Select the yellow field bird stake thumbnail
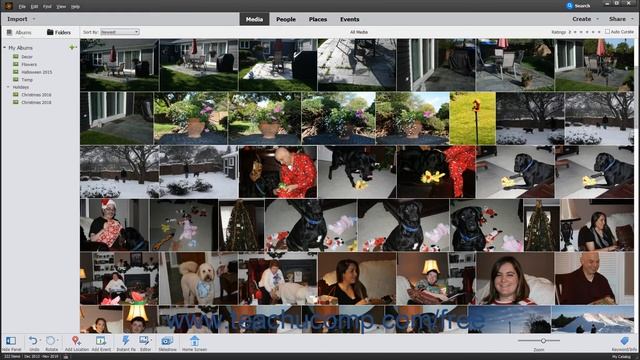This screenshot has width=640, height=360. point(473,118)
